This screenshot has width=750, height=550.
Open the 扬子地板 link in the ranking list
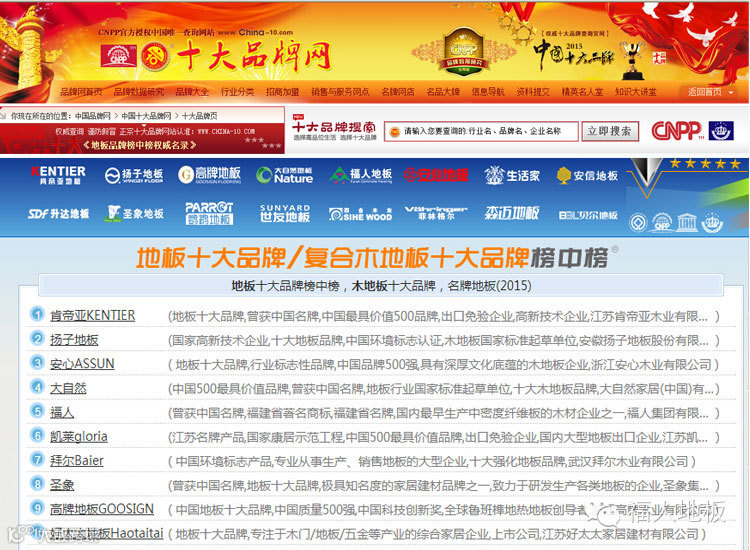[x=74, y=340]
